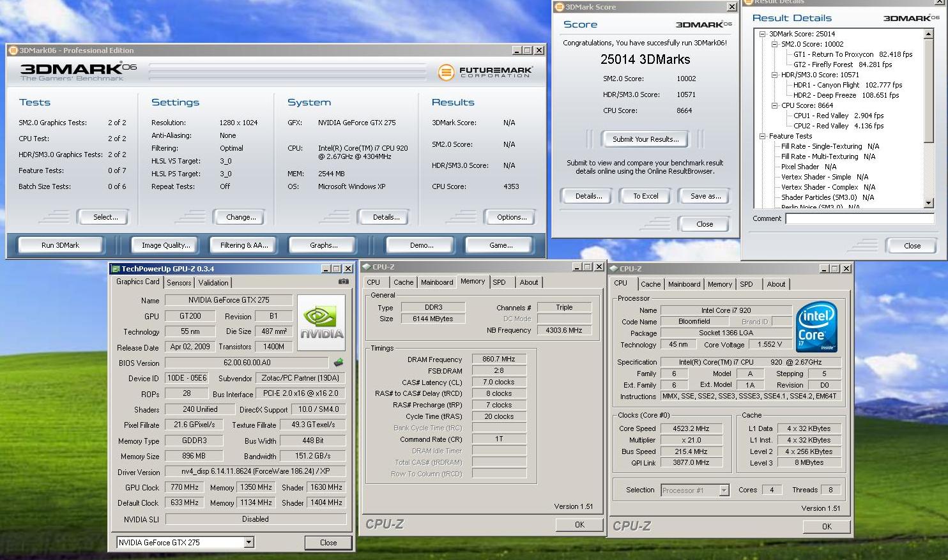Screen dimensions: 948x560
Task: Open Mainboard tab in CPU-Z memory window
Action: 437,282
